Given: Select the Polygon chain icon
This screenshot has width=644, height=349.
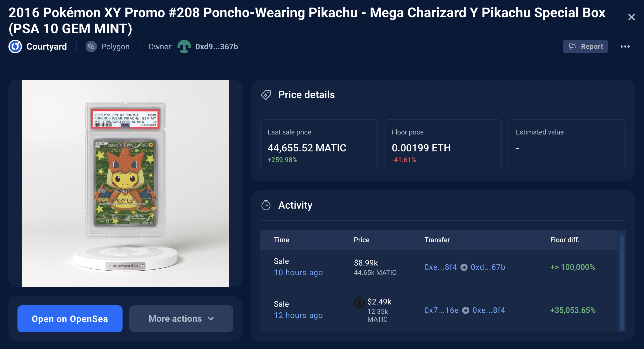Looking at the screenshot, I should tap(91, 47).
